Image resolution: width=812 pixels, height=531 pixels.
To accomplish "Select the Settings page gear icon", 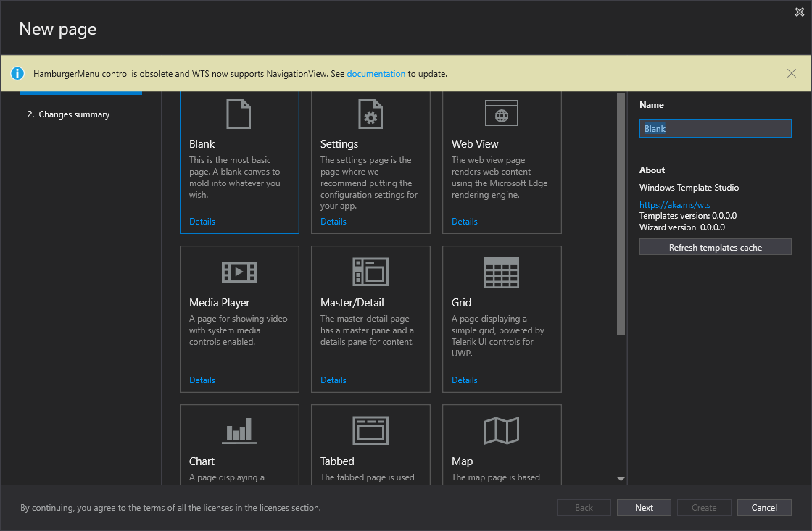I will point(370,114).
